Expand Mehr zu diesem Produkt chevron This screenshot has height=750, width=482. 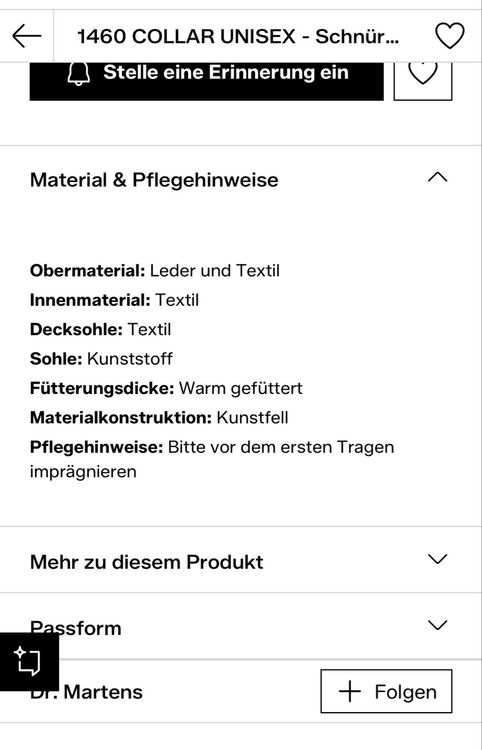[438, 559]
